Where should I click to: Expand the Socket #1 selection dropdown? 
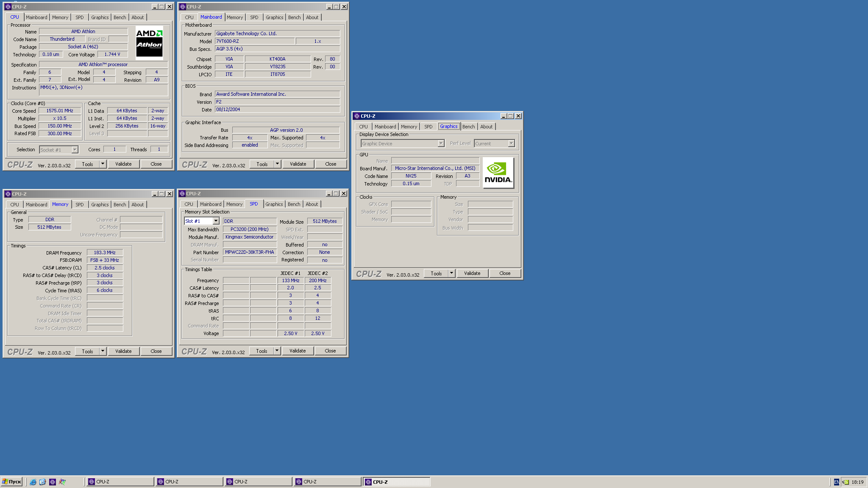(75, 150)
